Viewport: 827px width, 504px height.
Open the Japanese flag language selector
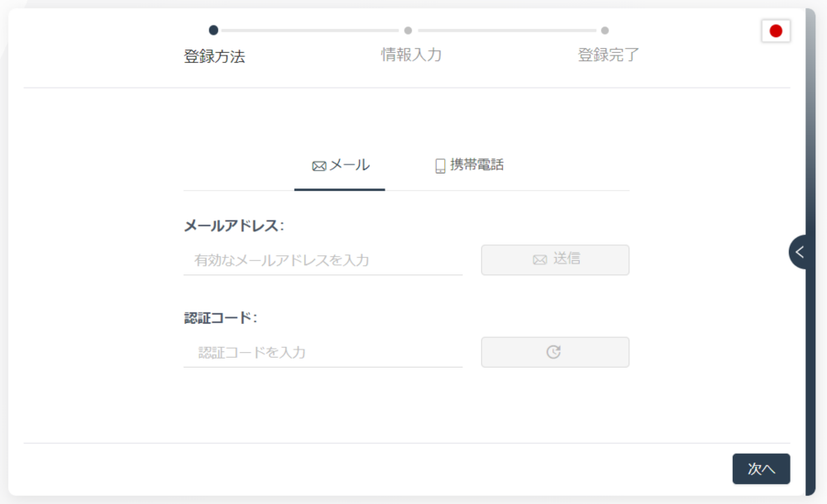click(776, 31)
